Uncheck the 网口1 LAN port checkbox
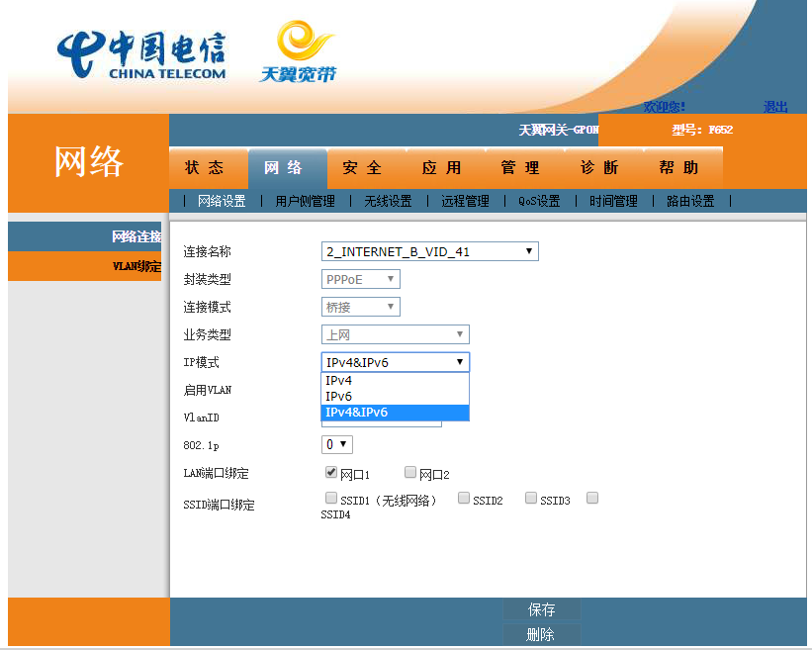Image resolution: width=812 pixels, height=650 pixels. 331,473
